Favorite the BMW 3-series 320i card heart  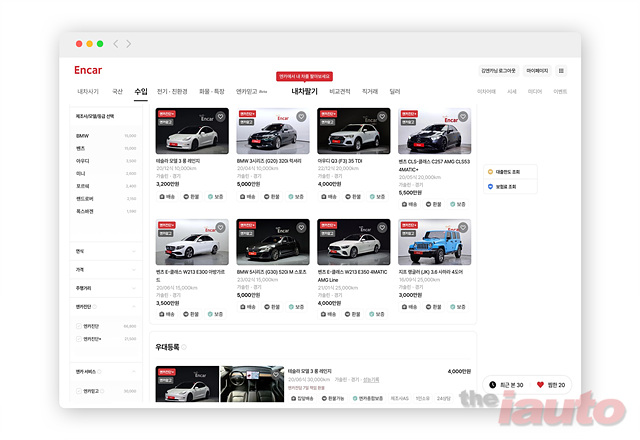click(x=301, y=117)
